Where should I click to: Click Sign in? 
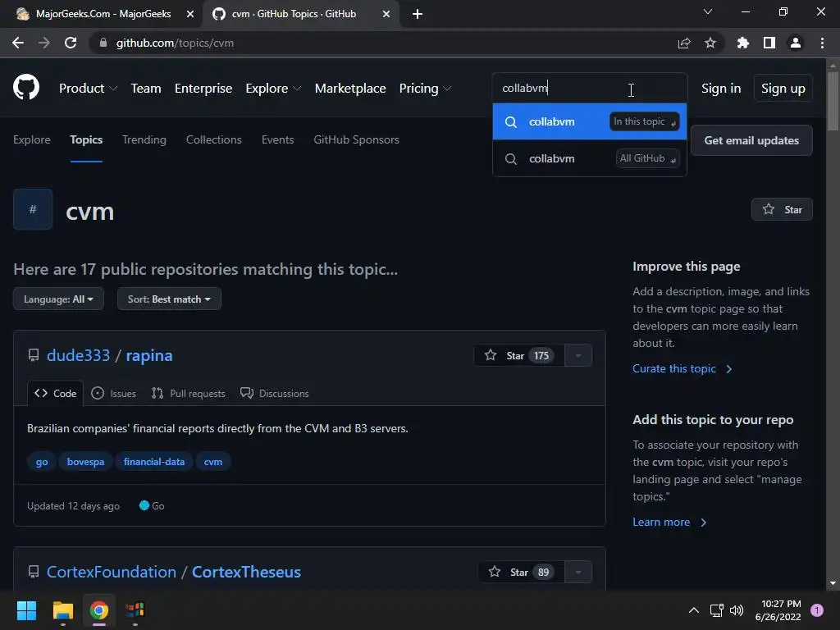tap(721, 88)
